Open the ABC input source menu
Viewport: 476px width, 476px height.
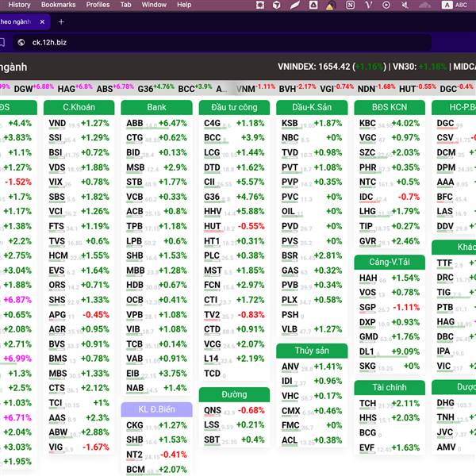(x=455, y=5)
